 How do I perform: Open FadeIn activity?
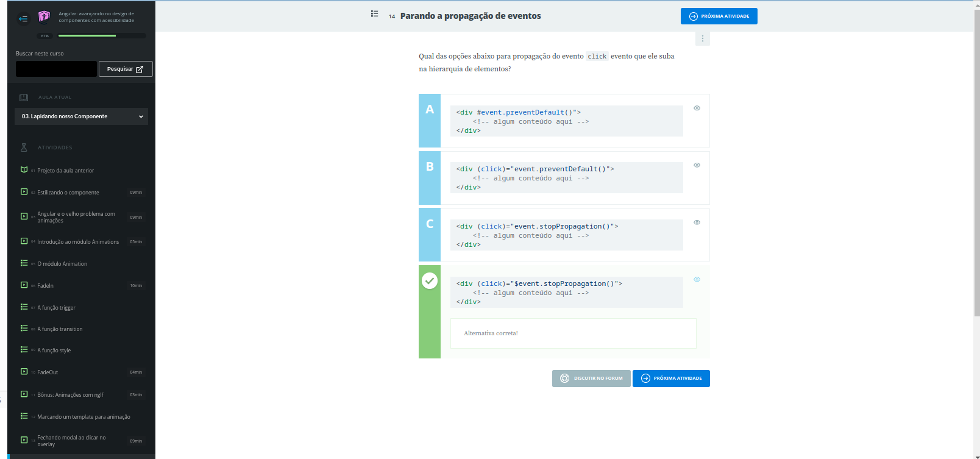pos(45,286)
